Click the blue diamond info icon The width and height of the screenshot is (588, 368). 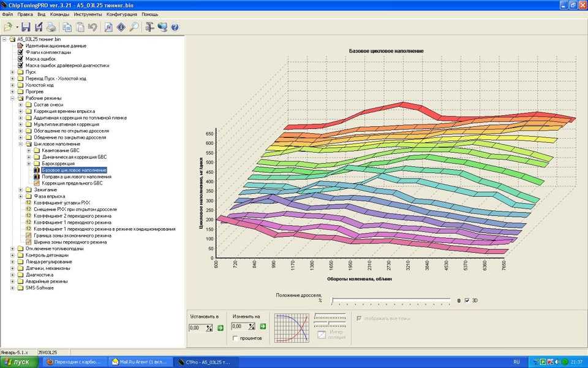[x=121, y=27]
